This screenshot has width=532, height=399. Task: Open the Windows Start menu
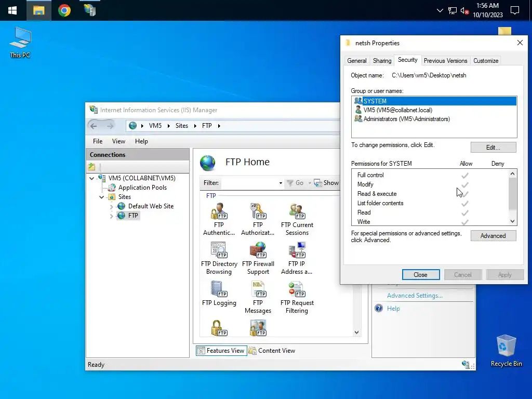point(12,10)
